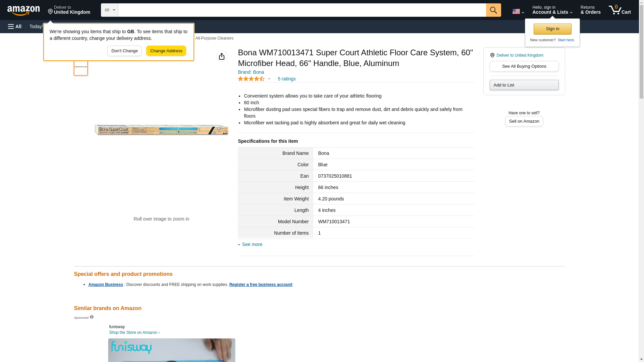Click the yellow Sign in button
This screenshot has width=644, height=362.
[552, 29]
